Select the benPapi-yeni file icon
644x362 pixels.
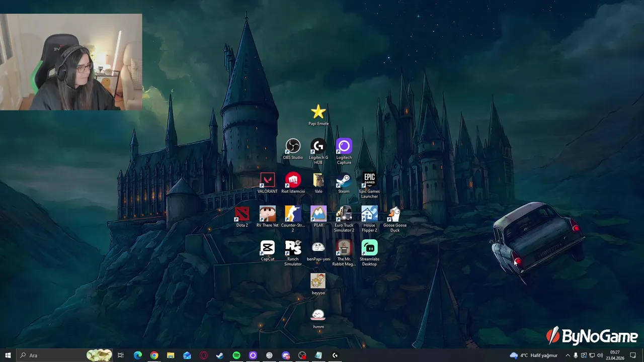(318, 250)
